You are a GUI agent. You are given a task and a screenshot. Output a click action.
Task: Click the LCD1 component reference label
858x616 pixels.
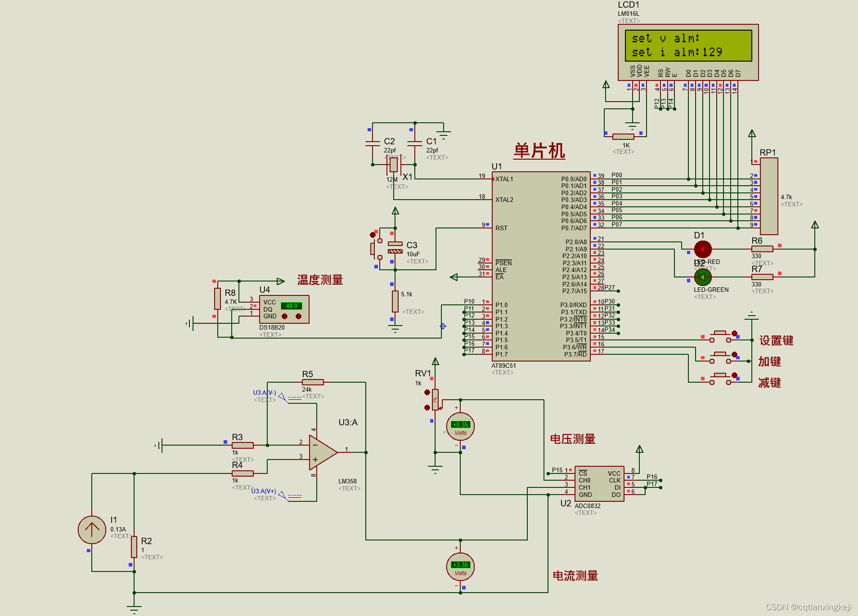coord(629,5)
